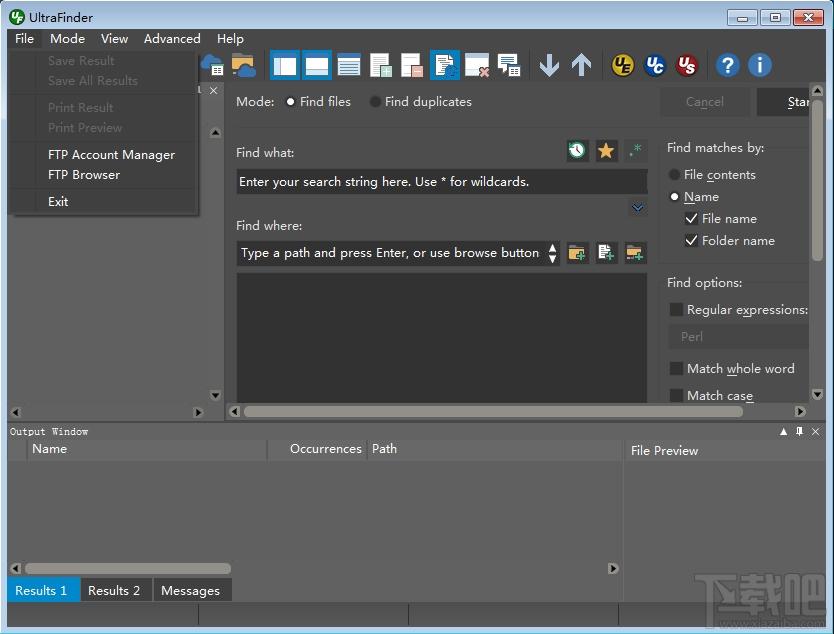The image size is (834, 634).
Task: Enable the Match case checkbox
Action: tap(676, 395)
